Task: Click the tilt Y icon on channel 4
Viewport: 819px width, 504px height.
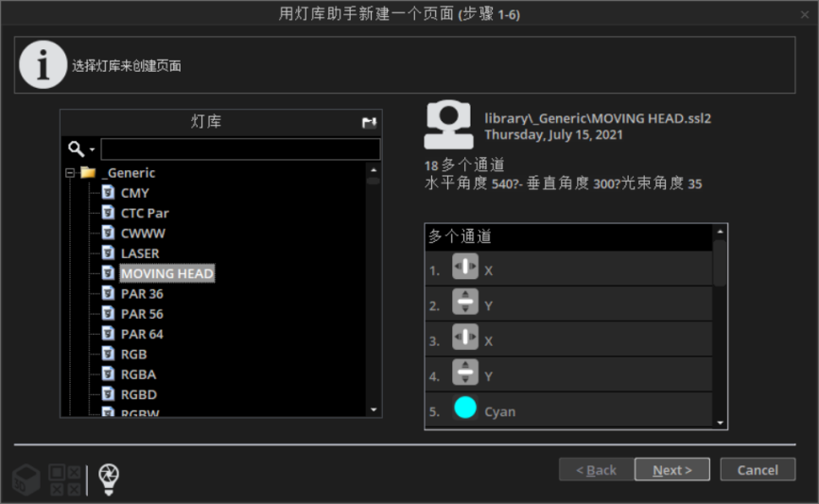Action: (x=465, y=374)
